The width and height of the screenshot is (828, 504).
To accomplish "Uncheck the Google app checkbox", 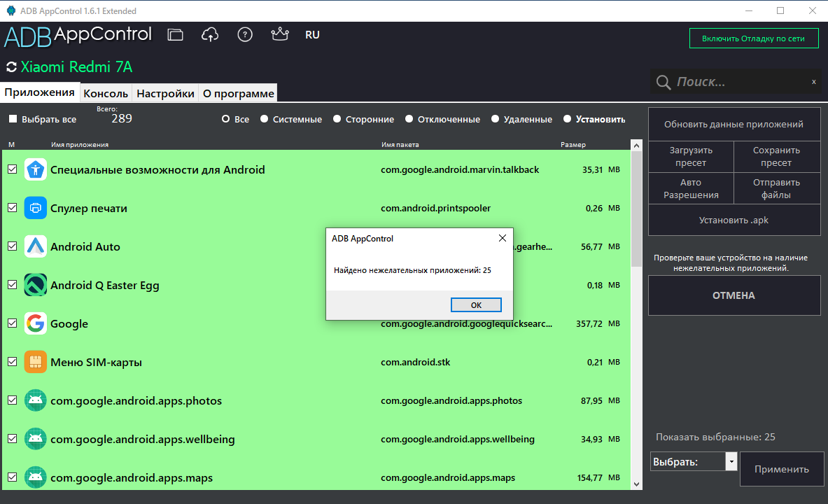I will click(x=12, y=323).
